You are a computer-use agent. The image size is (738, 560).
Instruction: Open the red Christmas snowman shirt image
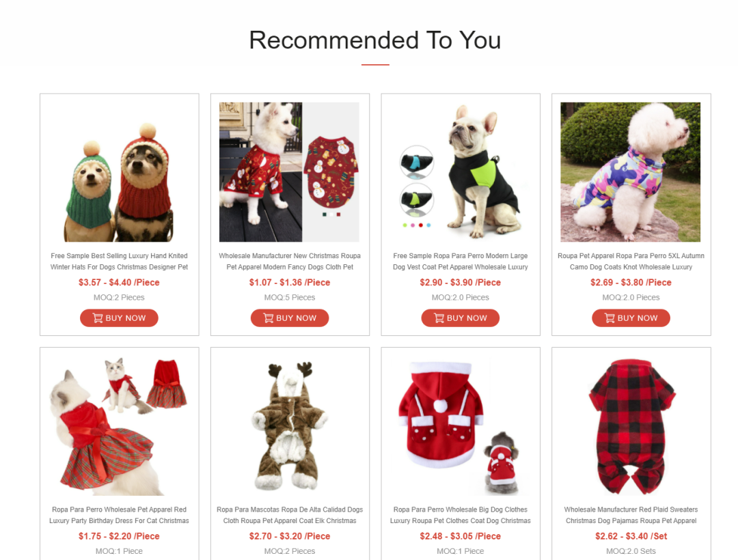290,172
